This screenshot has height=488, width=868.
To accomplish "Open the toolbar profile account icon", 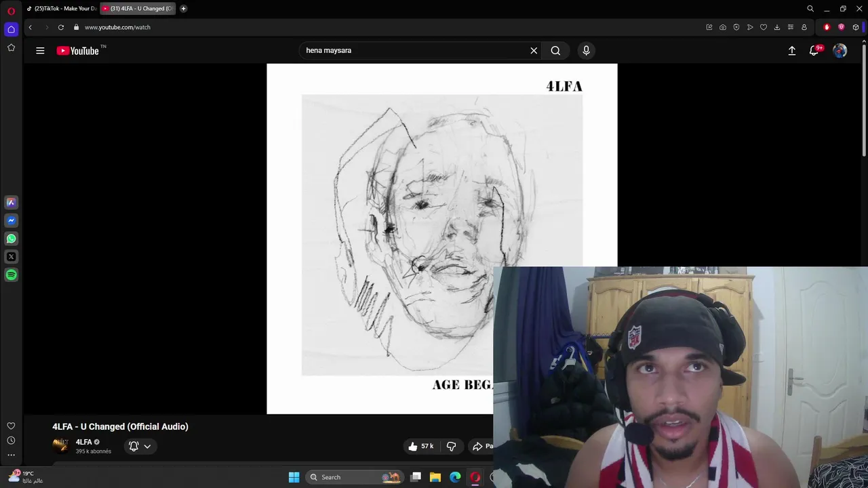I will coord(804,27).
